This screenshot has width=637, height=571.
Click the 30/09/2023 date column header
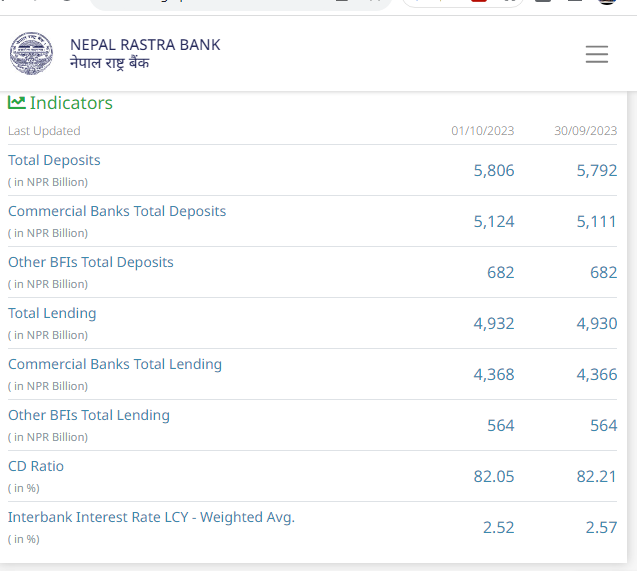click(586, 131)
